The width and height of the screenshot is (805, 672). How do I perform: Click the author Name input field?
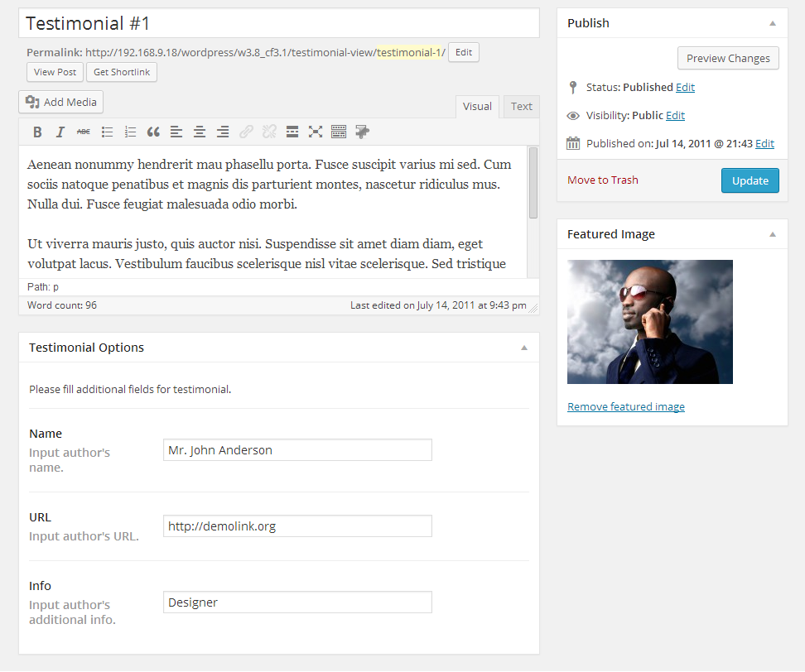pos(297,450)
